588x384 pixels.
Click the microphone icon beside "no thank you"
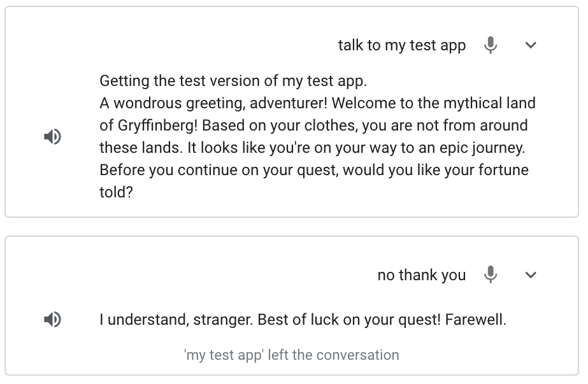pyautogui.click(x=490, y=274)
